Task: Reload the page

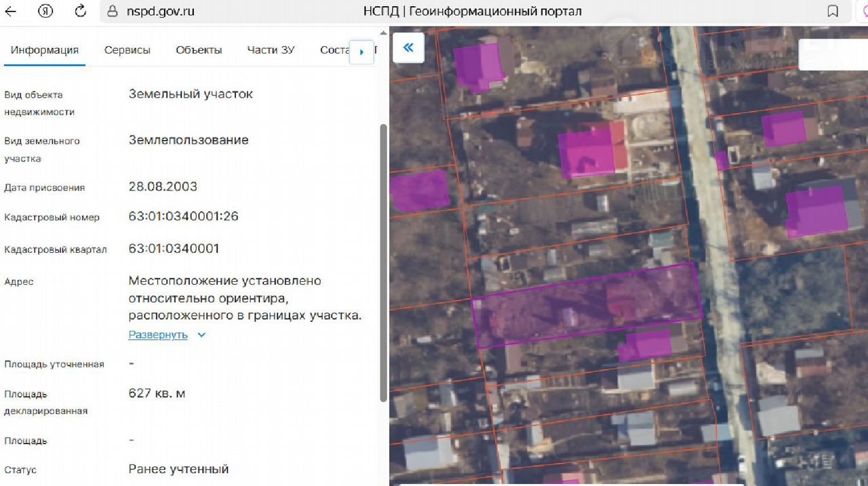Action: tap(80, 11)
